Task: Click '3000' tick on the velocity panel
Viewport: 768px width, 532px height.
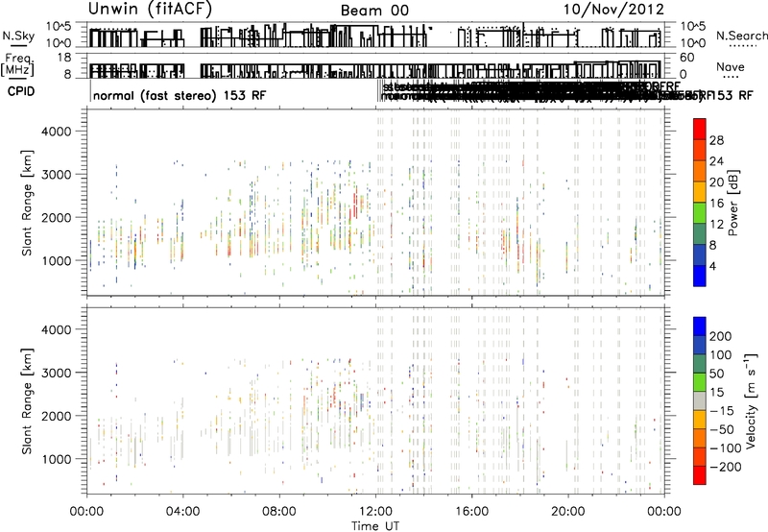Action: point(56,373)
